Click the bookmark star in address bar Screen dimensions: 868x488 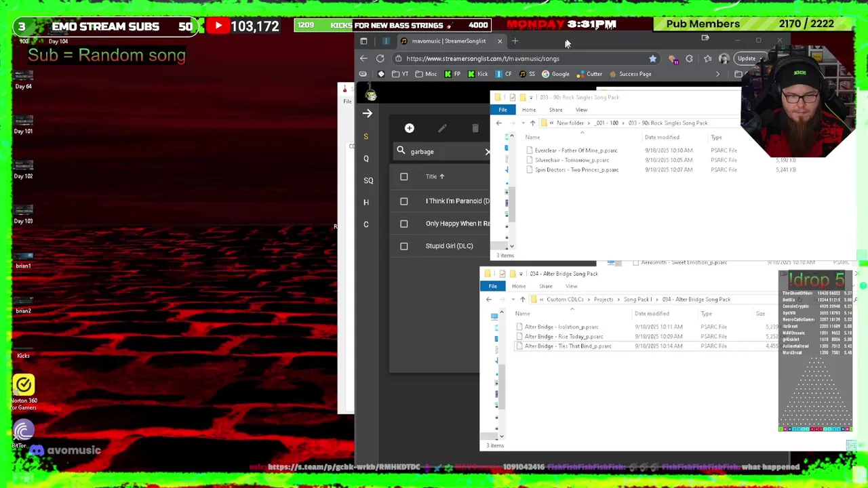click(x=652, y=59)
